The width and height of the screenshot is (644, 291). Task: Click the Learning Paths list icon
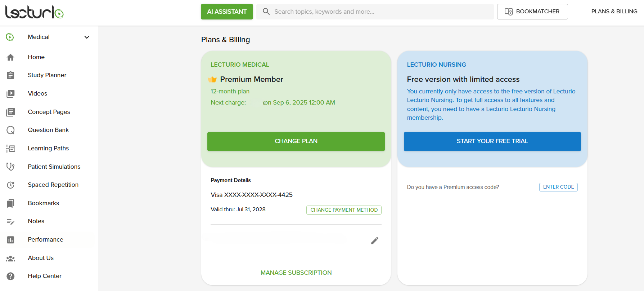[10, 148]
